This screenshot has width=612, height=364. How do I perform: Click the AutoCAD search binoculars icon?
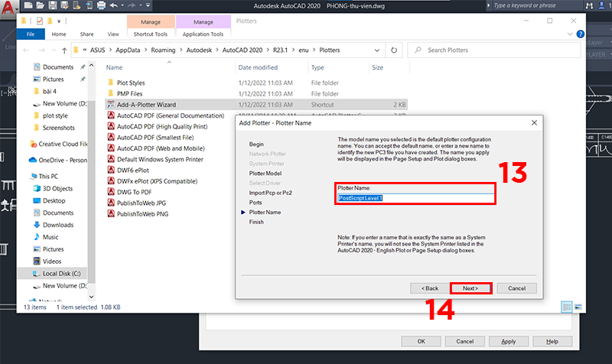click(x=589, y=5)
